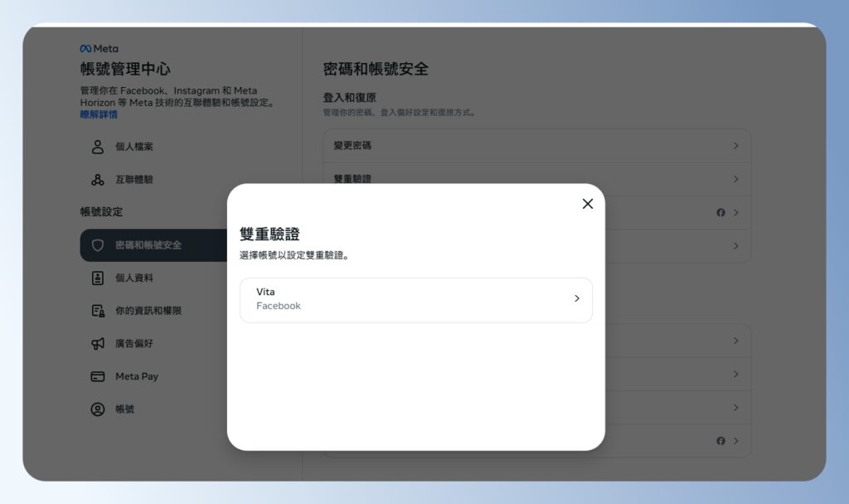
Task: Select 廣告偏好 from the sidebar menu
Action: point(133,343)
